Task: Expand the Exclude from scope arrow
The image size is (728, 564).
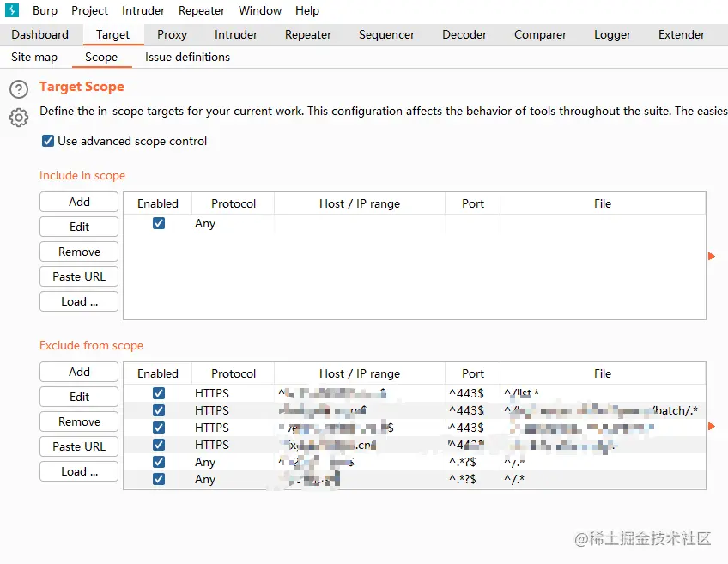Action: point(712,426)
